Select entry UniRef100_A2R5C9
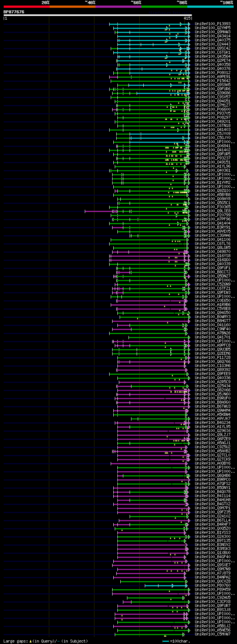 click(x=213, y=382)
